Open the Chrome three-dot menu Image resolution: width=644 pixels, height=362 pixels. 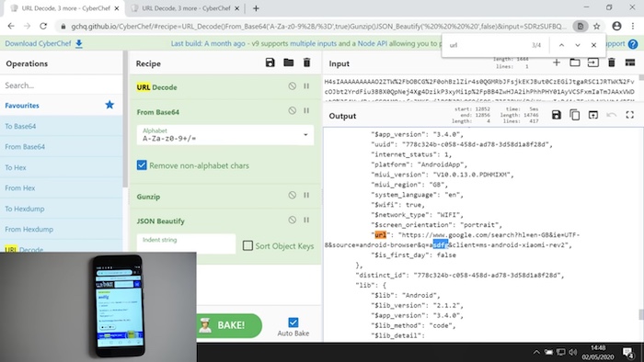pos(633,26)
